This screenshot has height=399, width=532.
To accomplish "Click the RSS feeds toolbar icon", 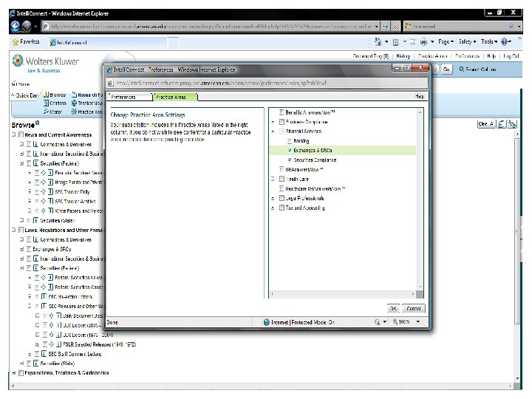I will tap(395, 42).
